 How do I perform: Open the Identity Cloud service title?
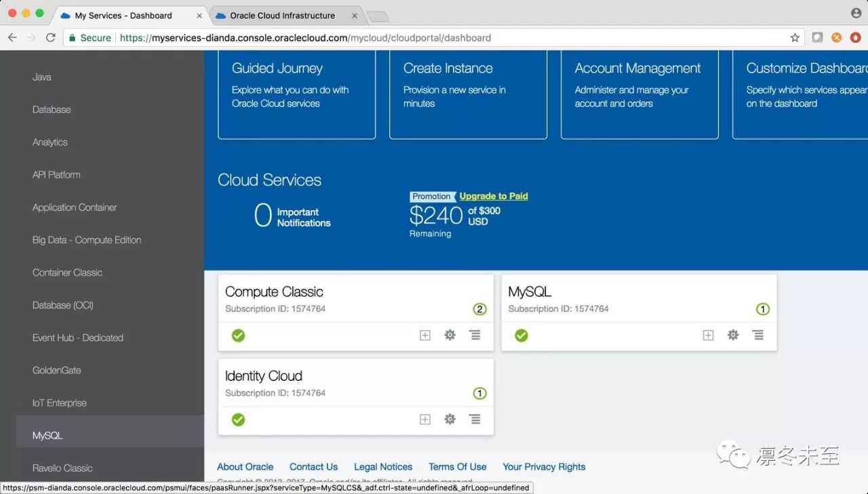pyautogui.click(x=264, y=376)
